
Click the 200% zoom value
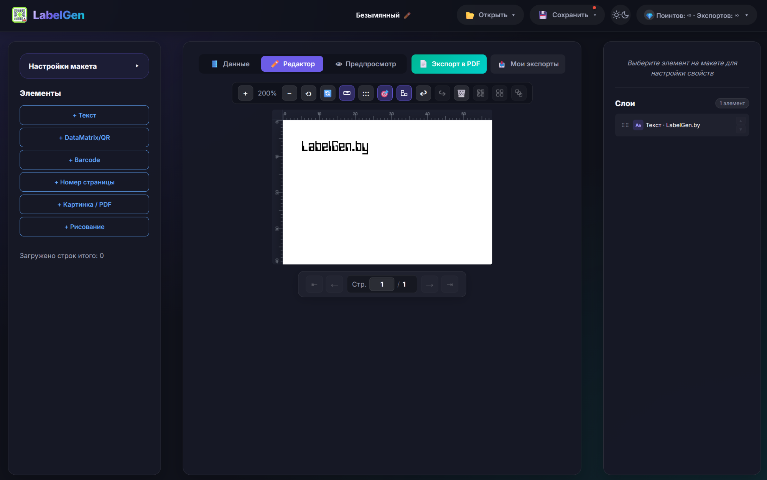click(x=267, y=93)
